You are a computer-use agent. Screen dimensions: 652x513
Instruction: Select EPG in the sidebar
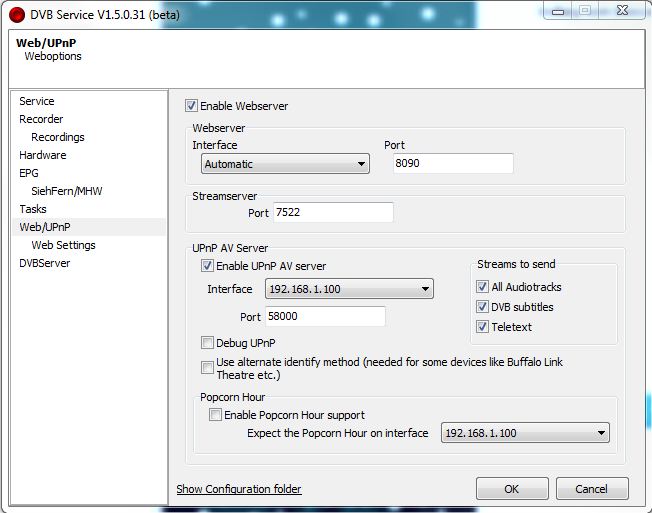pyautogui.click(x=29, y=173)
